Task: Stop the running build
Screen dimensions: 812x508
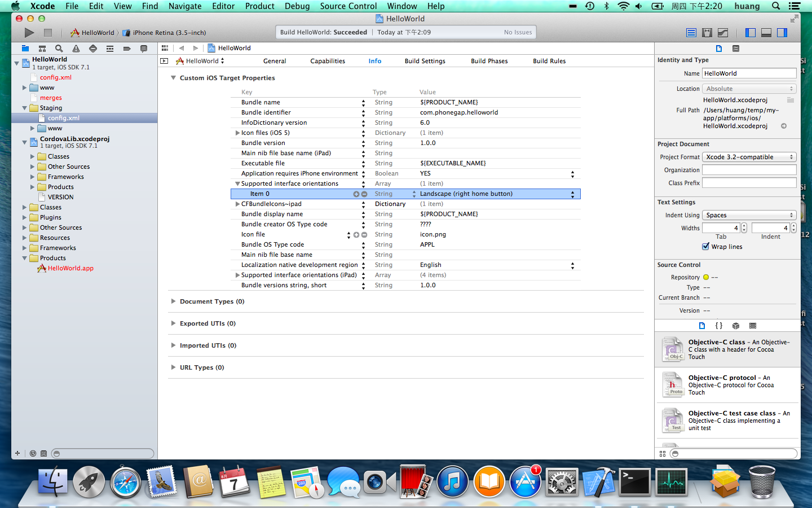Action: pyautogui.click(x=48, y=33)
